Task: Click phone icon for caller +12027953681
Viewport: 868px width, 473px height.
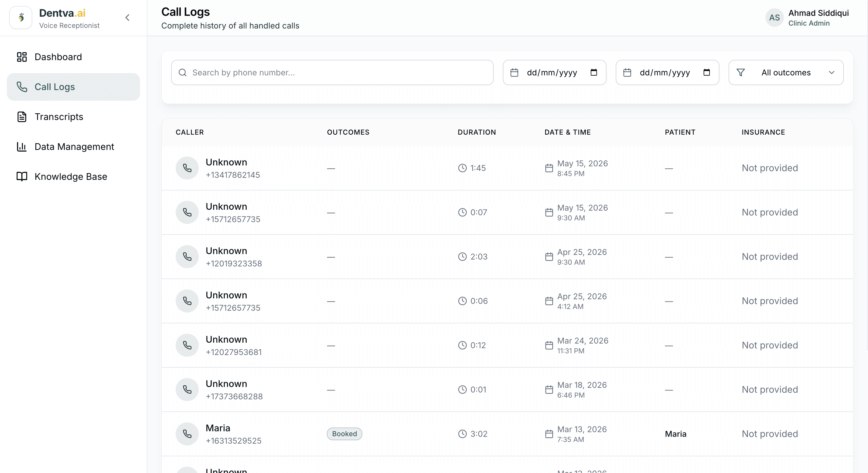Action: coord(187,346)
